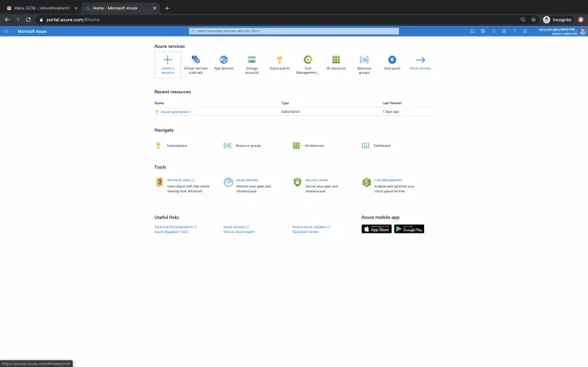Click the App Store download badge
This screenshot has height=367, width=588.
click(x=376, y=229)
